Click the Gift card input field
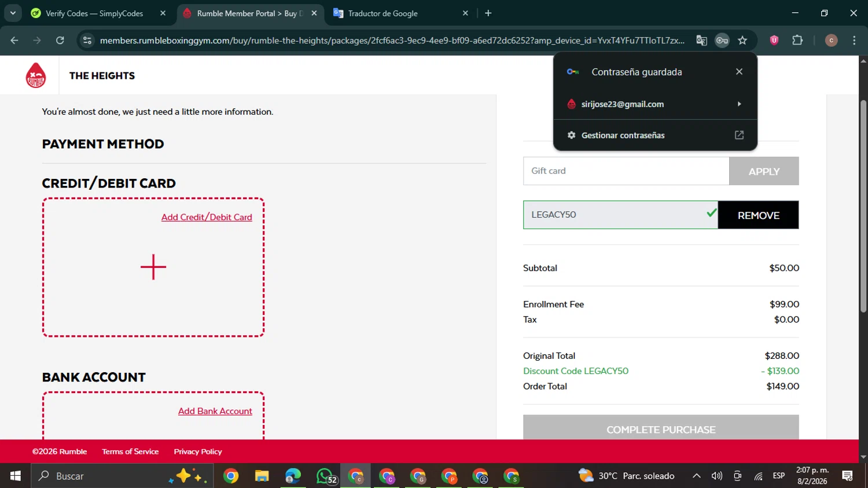 click(x=626, y=171)
